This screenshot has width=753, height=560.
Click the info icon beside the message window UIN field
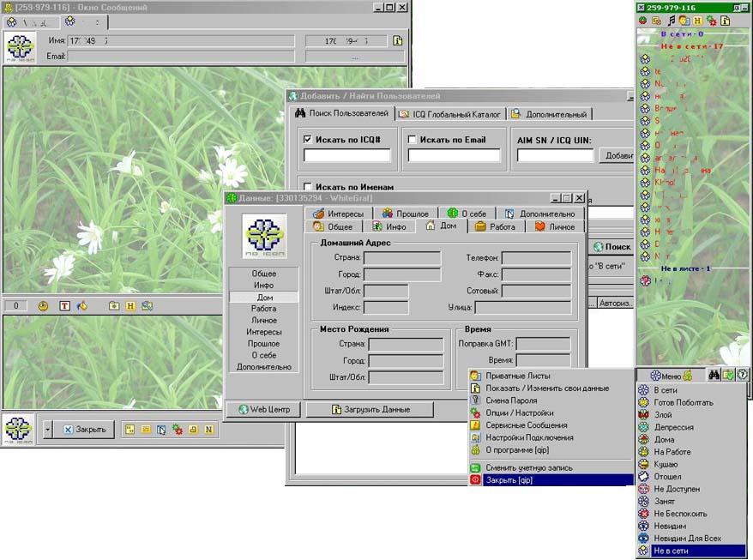398,41
